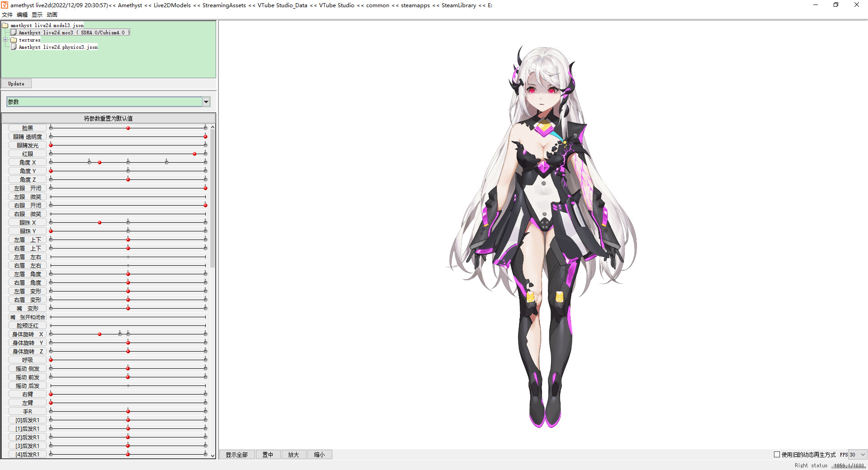Viewport: 868px width, 470px height.
Task: Click the Amethyst live2d.physics3.json file icon
Action: pyautogui.click(x=14, y=47)
